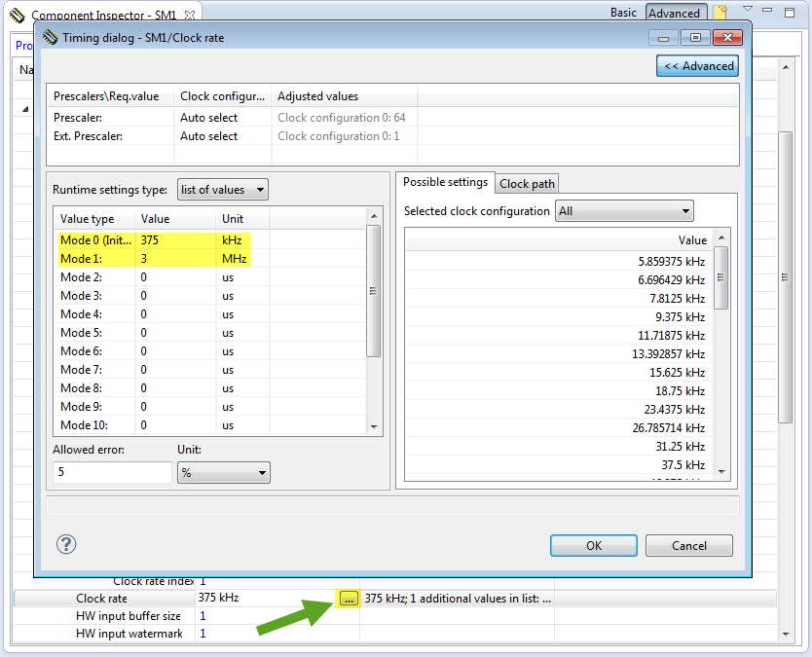The image size is (812, 657).
Task: Confirm the dialog with OK
Action: pyautogui.click(x=594, y=546)
